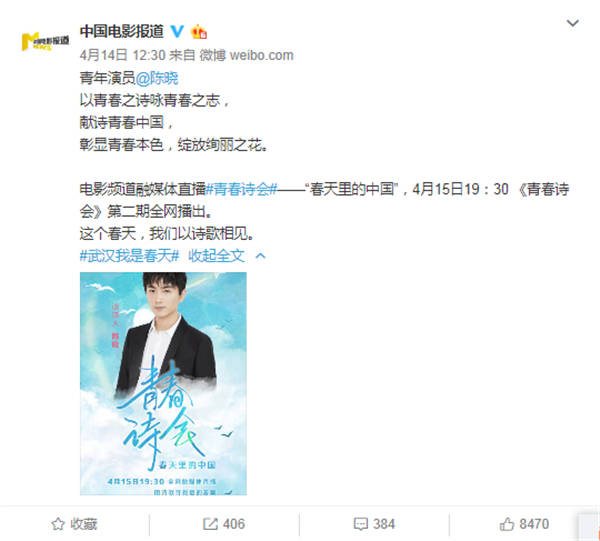Click the blue verified V badge

(177, 31)
